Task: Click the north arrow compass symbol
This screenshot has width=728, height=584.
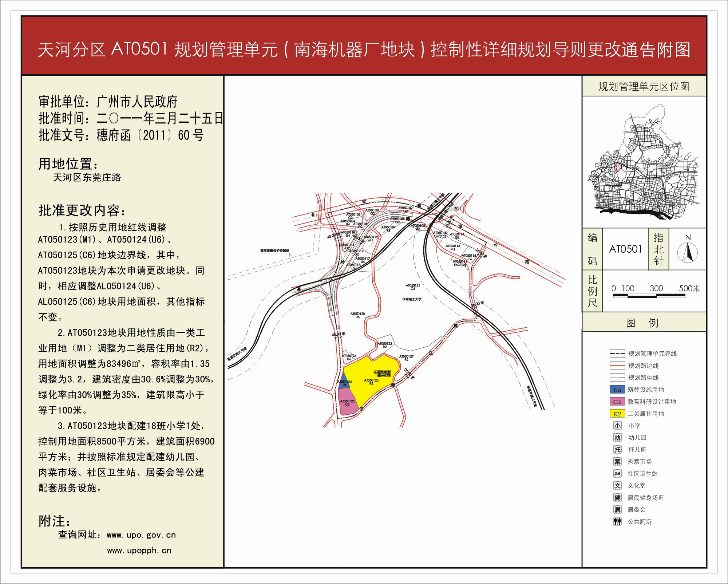Action: coord(687,252)
